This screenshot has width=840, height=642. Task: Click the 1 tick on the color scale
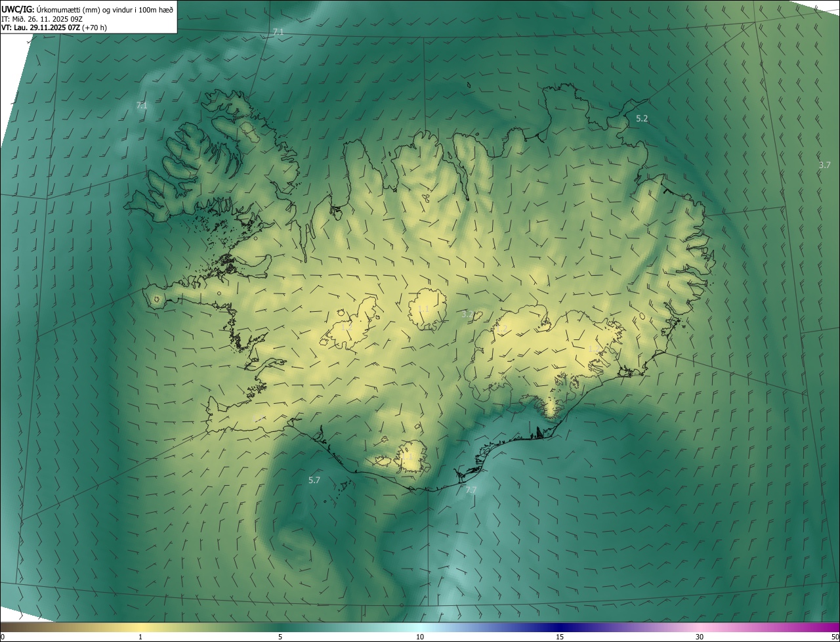140,637
